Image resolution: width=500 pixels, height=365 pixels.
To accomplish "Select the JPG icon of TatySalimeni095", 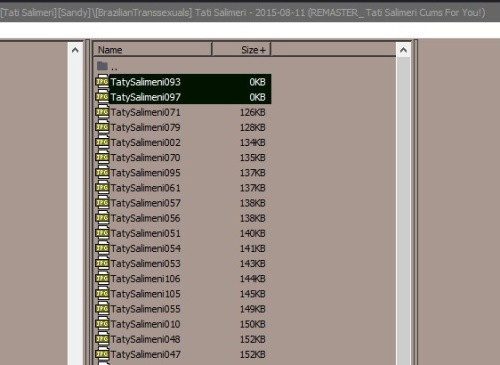I will [102, 173].
